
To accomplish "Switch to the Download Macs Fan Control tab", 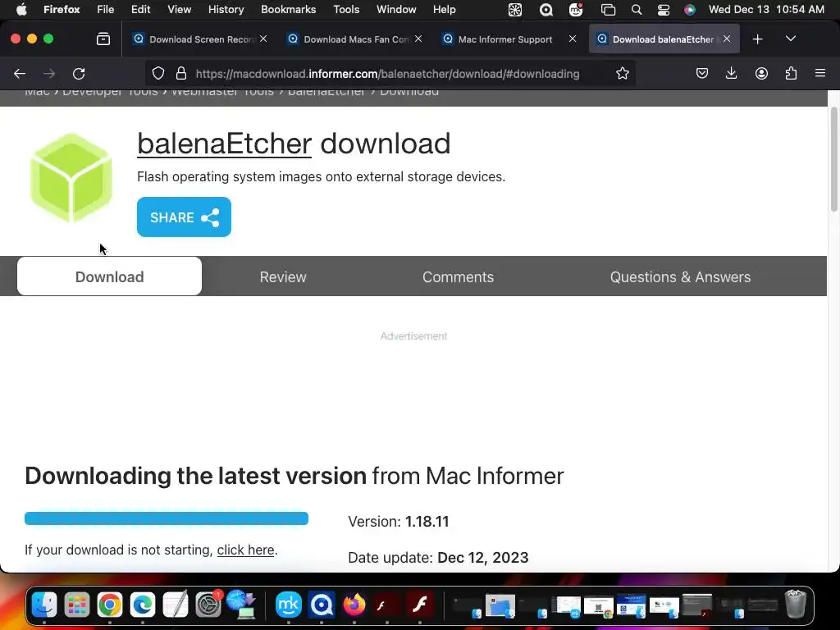I will (354, 39).
